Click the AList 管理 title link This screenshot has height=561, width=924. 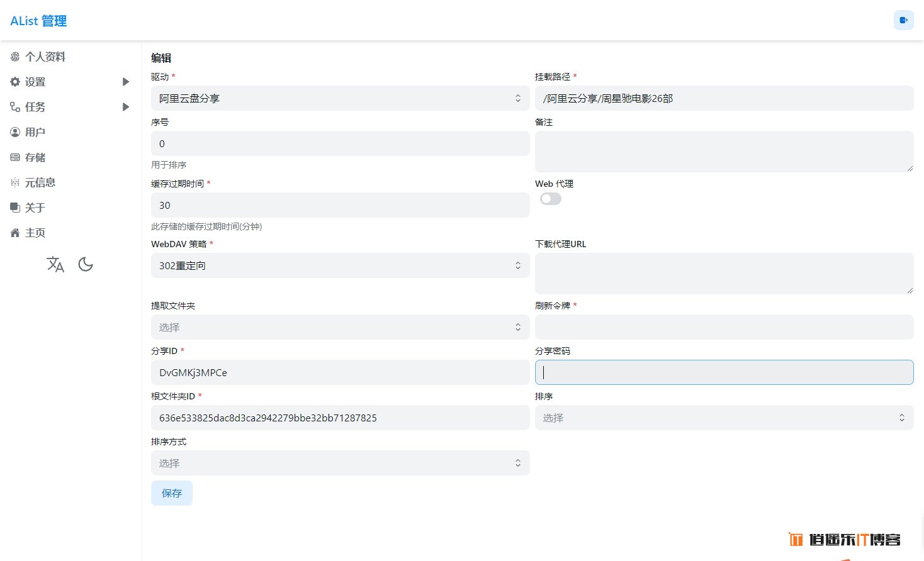[x=38, y=21]
